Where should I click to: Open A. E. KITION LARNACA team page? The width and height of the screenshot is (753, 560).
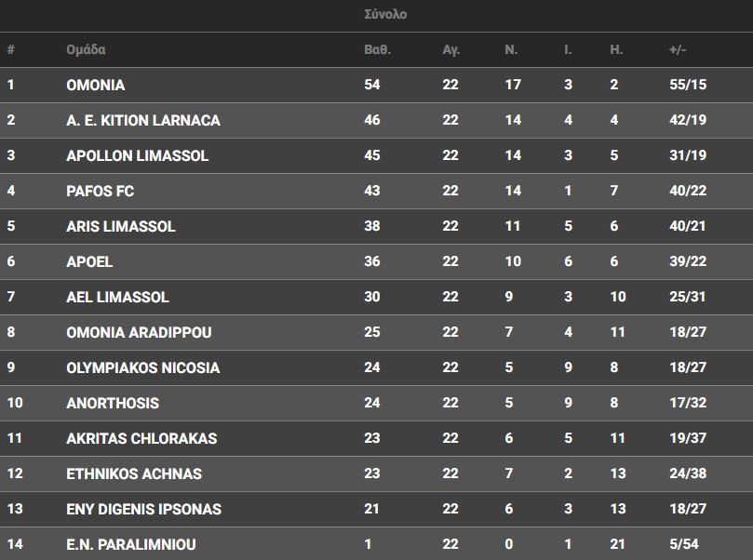pos(143,121)
